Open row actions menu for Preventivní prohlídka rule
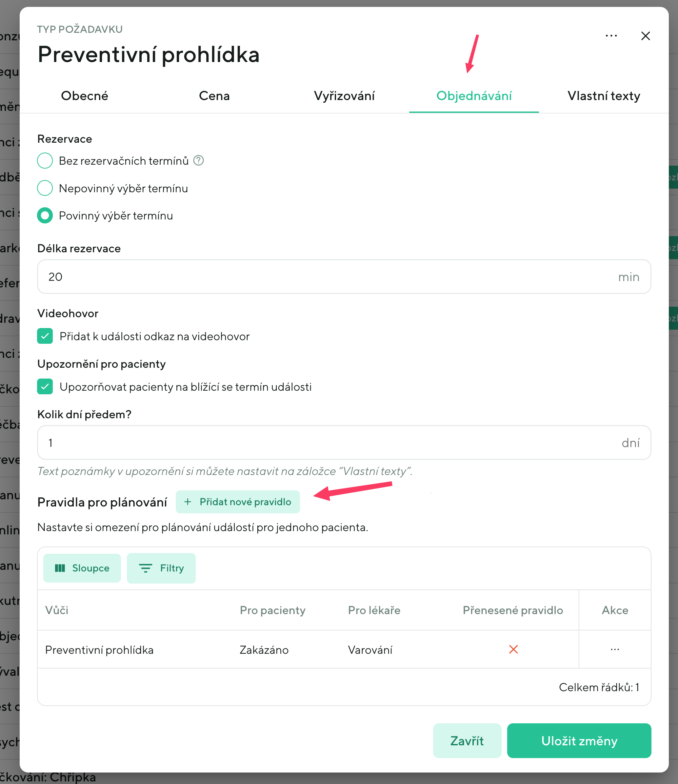678x784 pixels. 615,650
